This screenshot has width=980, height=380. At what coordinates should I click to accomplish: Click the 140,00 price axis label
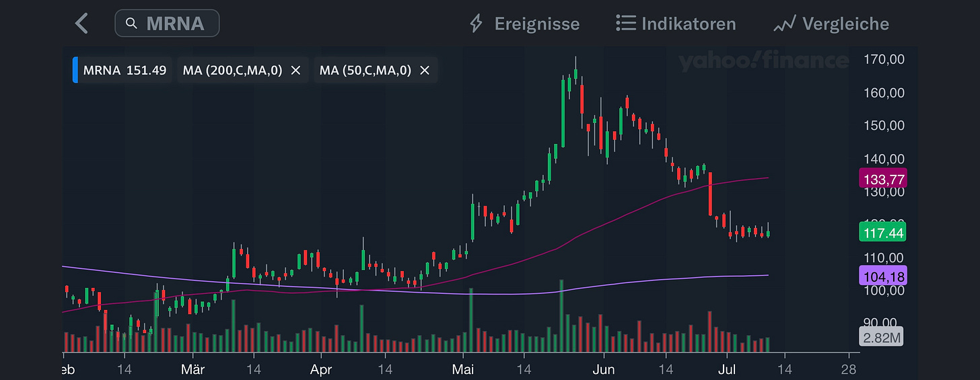point(884,159)
